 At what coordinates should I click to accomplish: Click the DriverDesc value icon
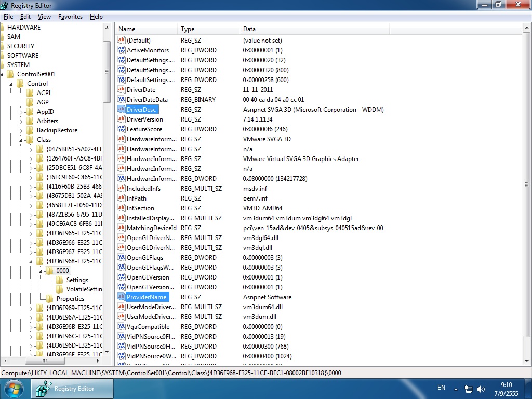point(121,109)
